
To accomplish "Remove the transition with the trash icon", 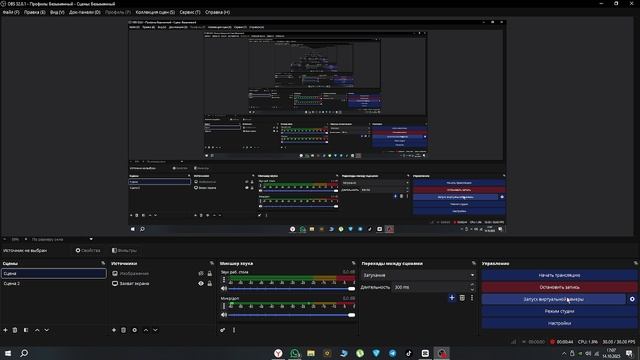I will click(x=462, y=298).
